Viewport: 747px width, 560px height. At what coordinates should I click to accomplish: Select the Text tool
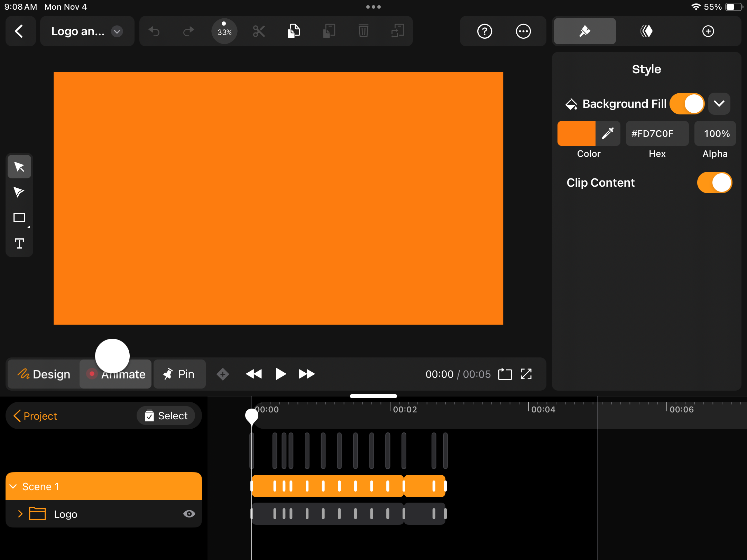point(19,244)
